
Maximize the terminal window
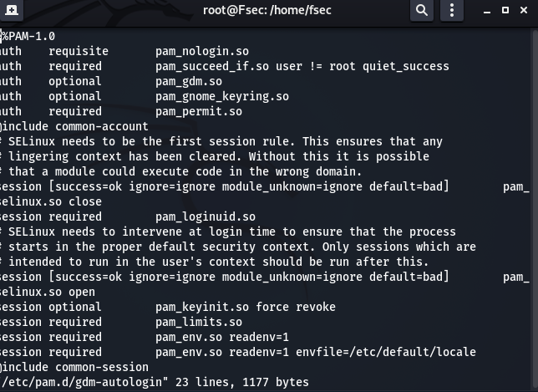pyautogui.click(x=505, y=10)
